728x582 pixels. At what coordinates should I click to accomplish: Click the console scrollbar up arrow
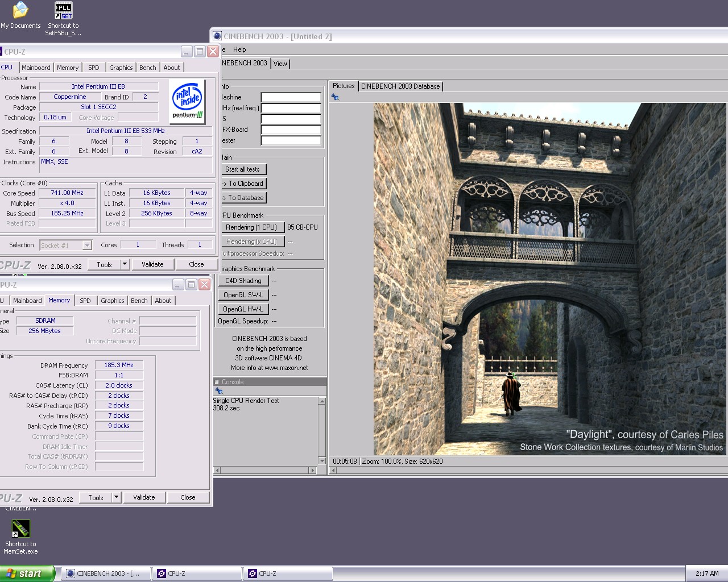(x=322, y=401)
